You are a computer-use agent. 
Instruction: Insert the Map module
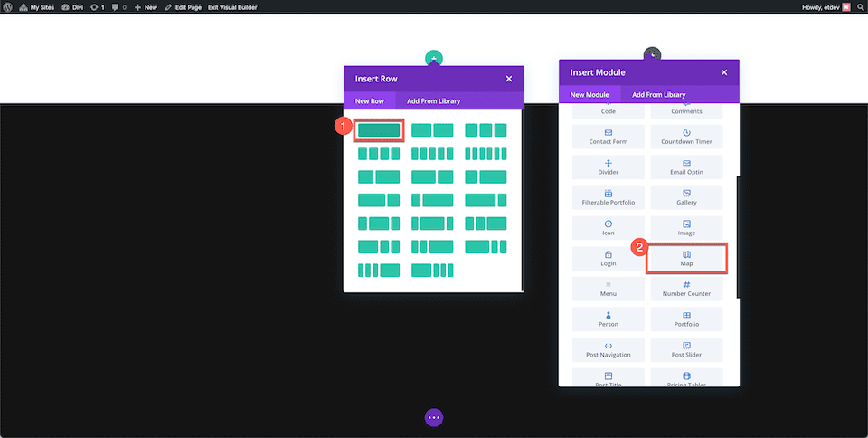[686, 259]
